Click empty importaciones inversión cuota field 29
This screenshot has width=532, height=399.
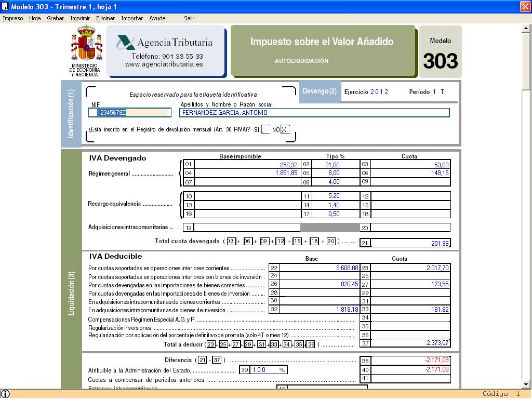pyautogui.click(x=410, y=292)
